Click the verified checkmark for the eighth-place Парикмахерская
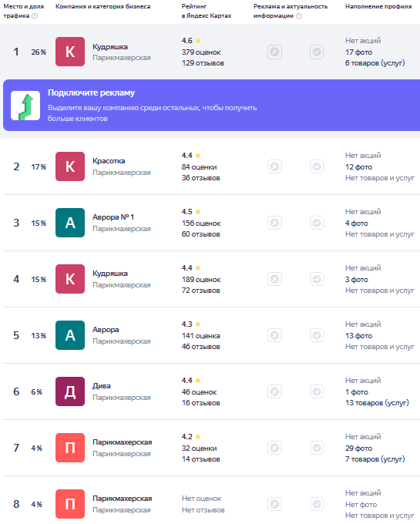 317,504
